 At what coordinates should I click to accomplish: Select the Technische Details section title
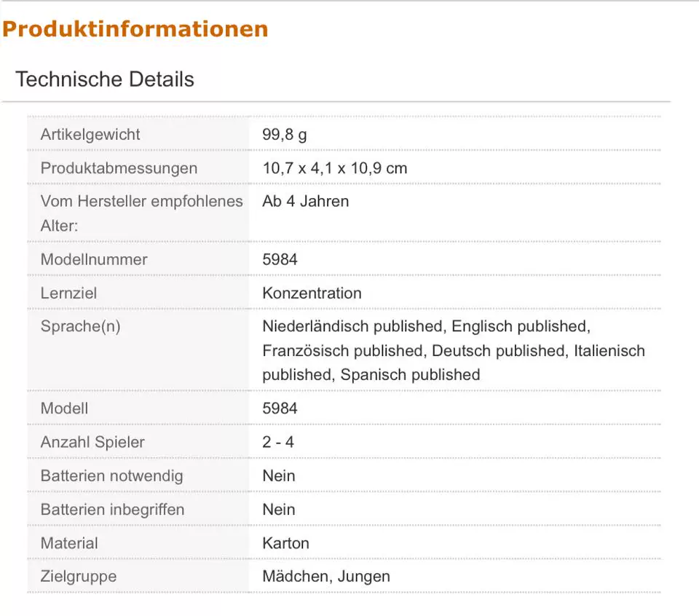point(105,79)
